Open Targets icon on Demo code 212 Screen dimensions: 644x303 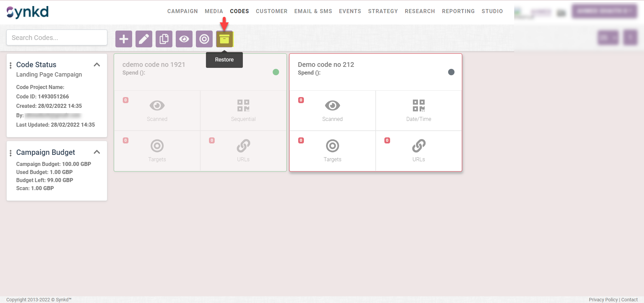[332, 146]
